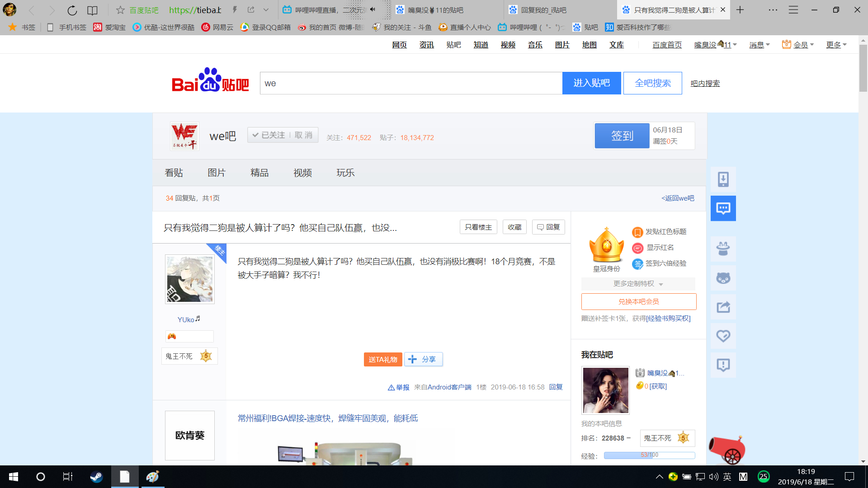Click the feedback exclamation sidebar icon
The image size is (868, 488).
point(723,365)
